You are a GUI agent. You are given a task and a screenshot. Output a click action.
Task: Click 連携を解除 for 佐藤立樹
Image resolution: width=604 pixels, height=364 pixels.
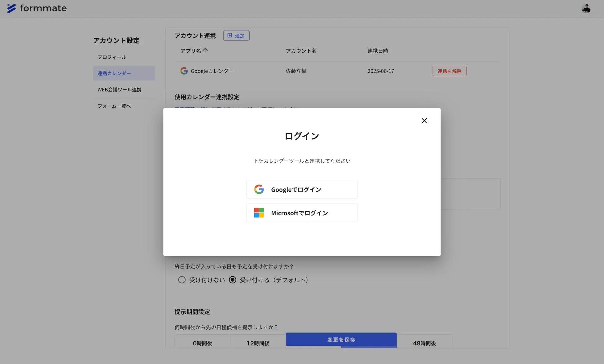coord(449,71)
